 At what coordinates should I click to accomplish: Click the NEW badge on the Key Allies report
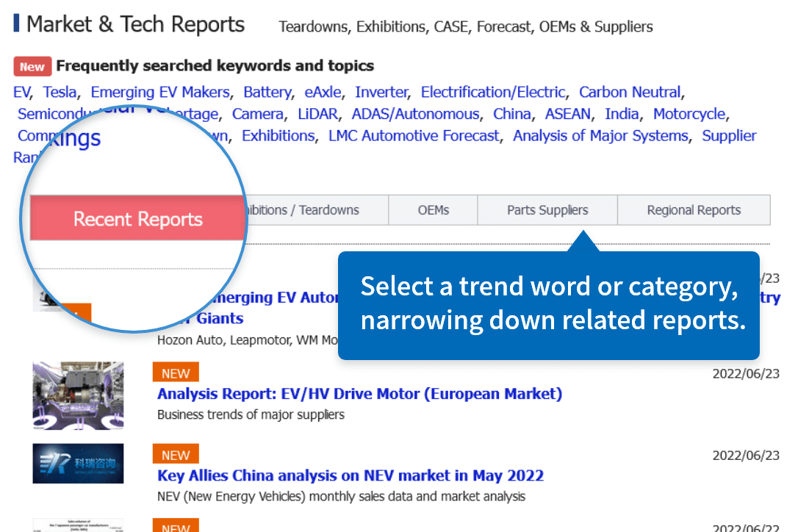pyautogui.click(x=176, y=454)
